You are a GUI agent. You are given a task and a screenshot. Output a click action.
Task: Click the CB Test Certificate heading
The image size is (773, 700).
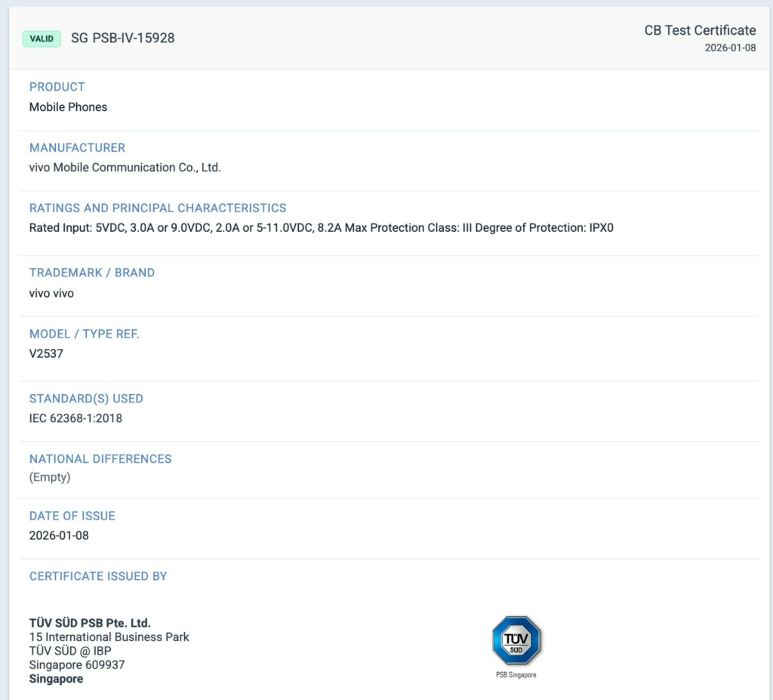tap(699, 30)
